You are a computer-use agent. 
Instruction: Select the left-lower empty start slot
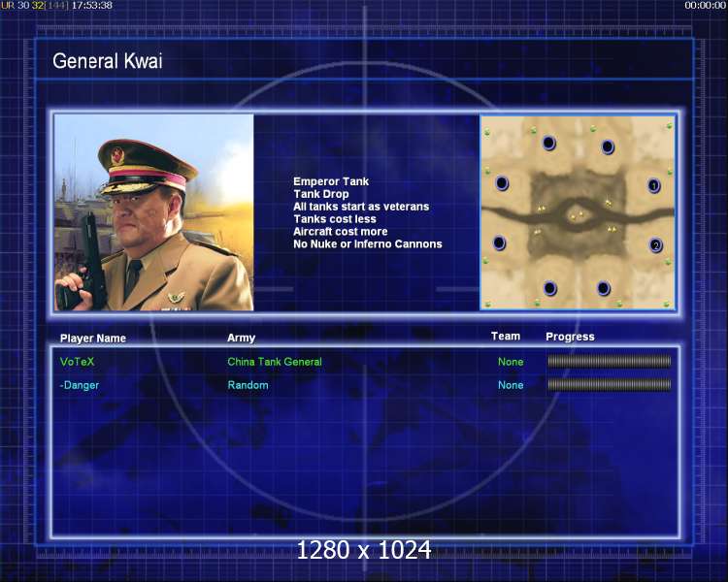[x=499, y=242]
